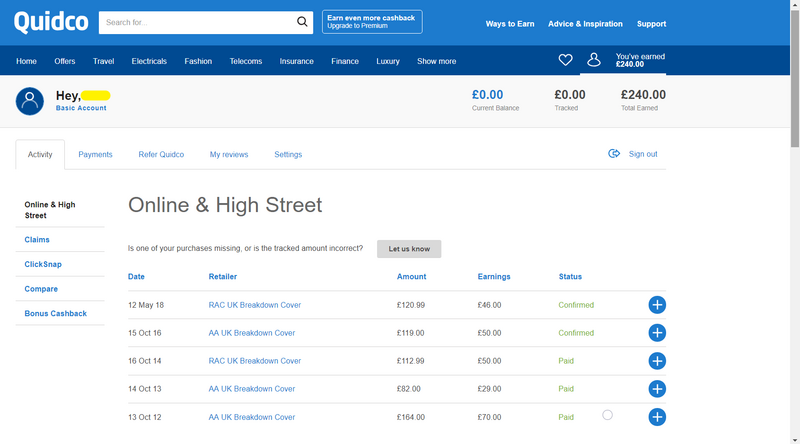
Task: Click the £0.00 Current Balance figure
Action: (487, 95)
